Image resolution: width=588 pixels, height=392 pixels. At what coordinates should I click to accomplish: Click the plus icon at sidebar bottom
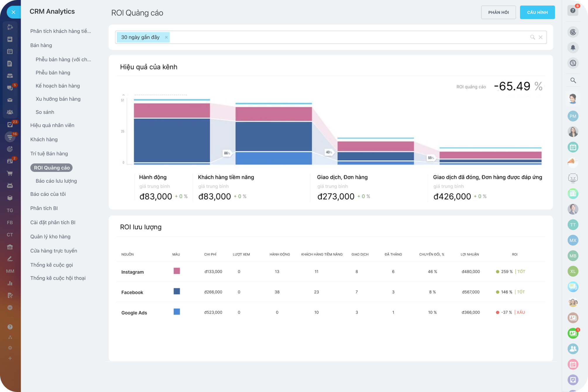pos(10,358)
